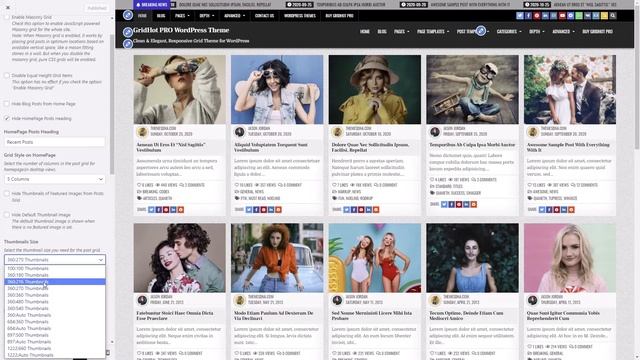Click Facebook share icon under Dolore Quae Nec post
640x360 pixels.
(354, 209)
